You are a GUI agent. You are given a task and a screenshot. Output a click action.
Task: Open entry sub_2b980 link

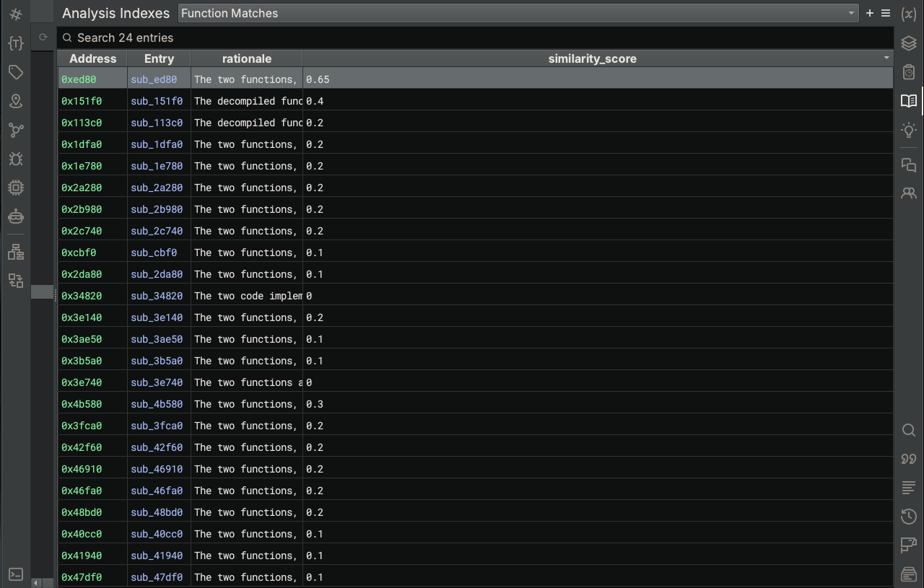click(x=157, y=209)
